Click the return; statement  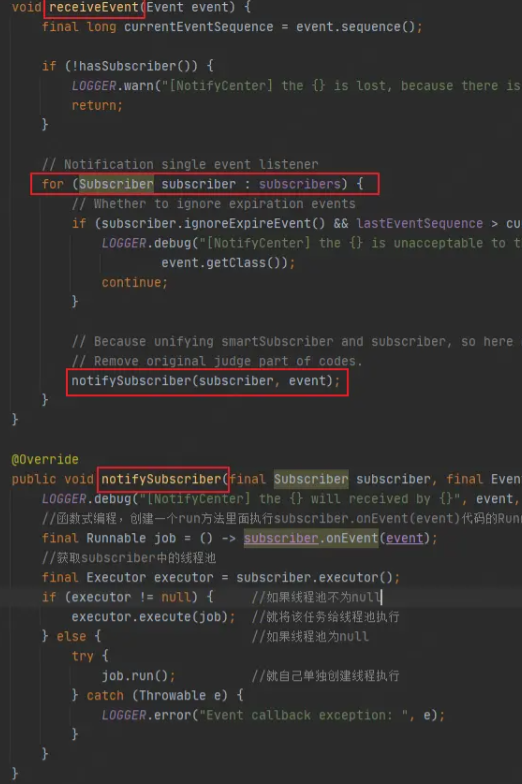click(x=97, y=106)
